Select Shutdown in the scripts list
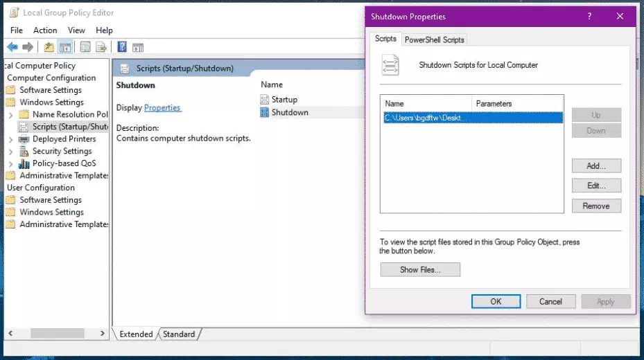The image size is (644, 360). pyautogui.click(x=290, y=112)
